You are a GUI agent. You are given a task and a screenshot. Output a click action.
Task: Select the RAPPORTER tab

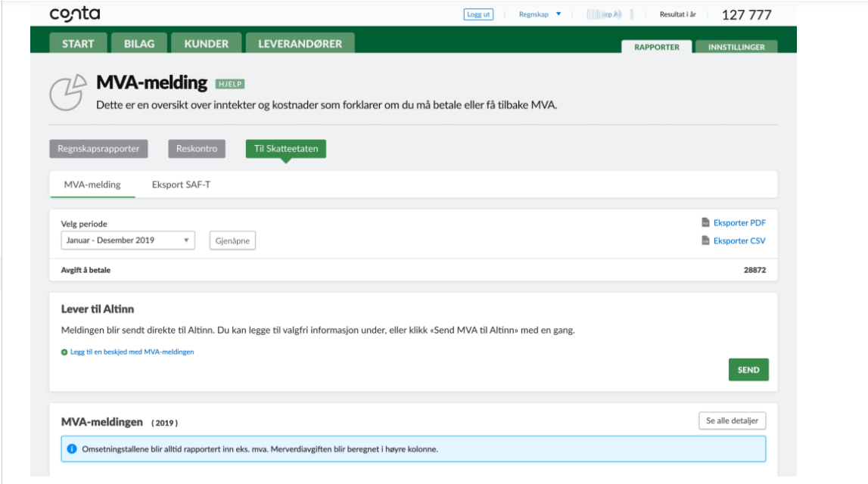pyautogui.click(x=657, y=47)
